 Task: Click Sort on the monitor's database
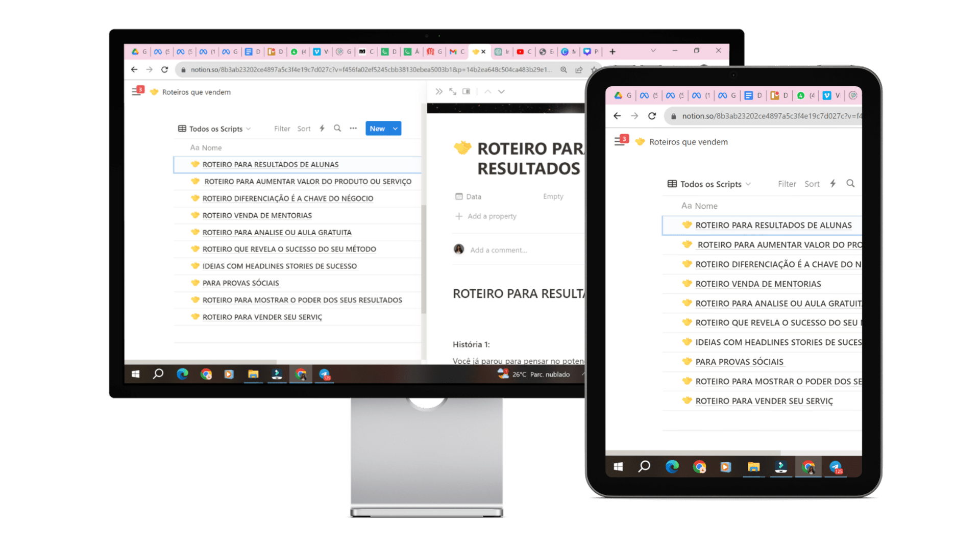(304, 129)
